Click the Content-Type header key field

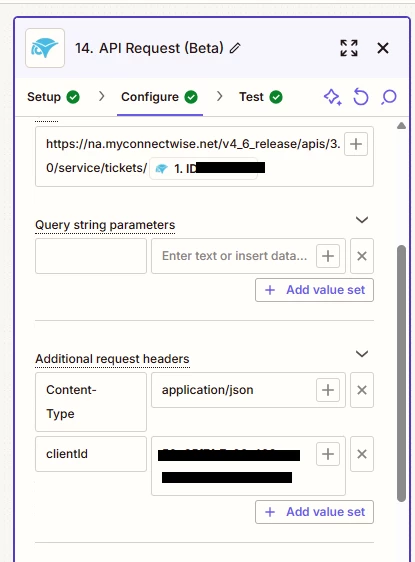[x=91, y=402]
